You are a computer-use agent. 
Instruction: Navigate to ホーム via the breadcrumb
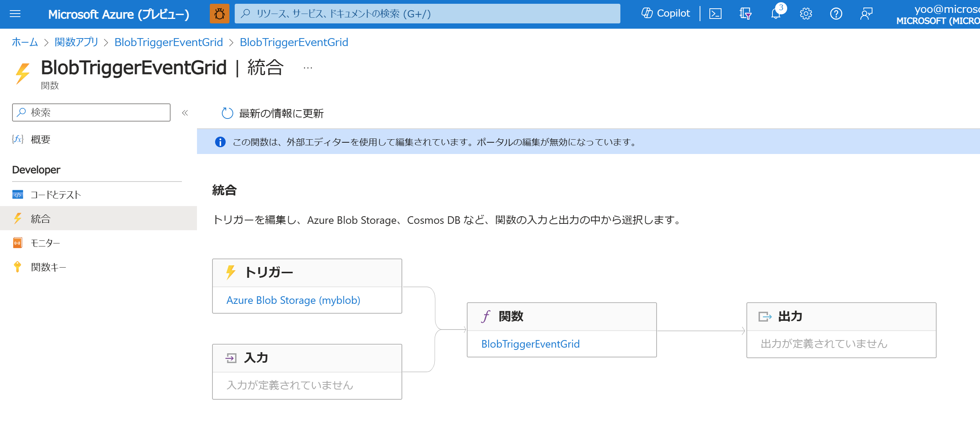pyautogui.click(x=25, y=42)
